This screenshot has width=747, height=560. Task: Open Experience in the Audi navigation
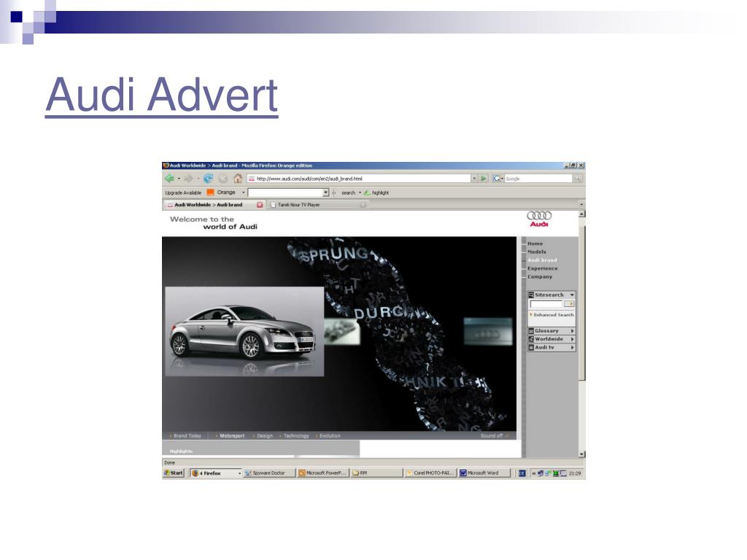542,268
